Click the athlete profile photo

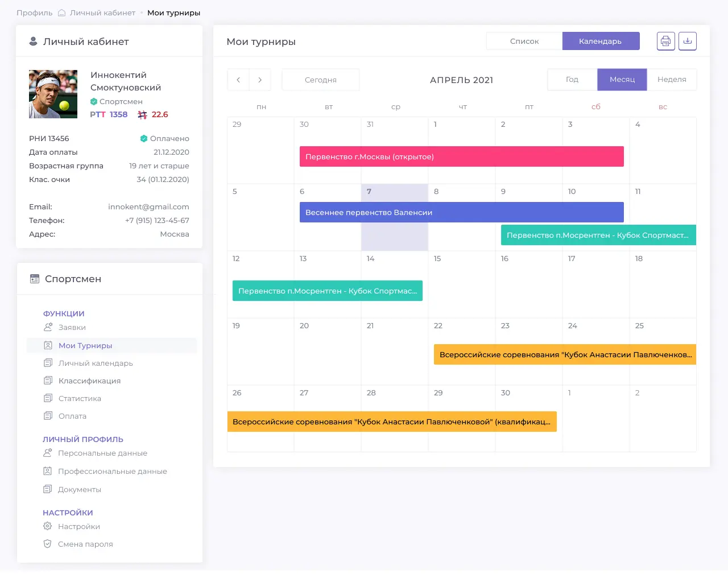(53, 94)
